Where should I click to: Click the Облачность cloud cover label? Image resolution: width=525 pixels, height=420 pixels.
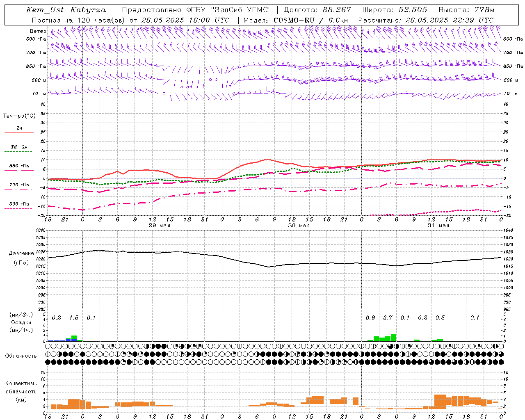(21, 356)
